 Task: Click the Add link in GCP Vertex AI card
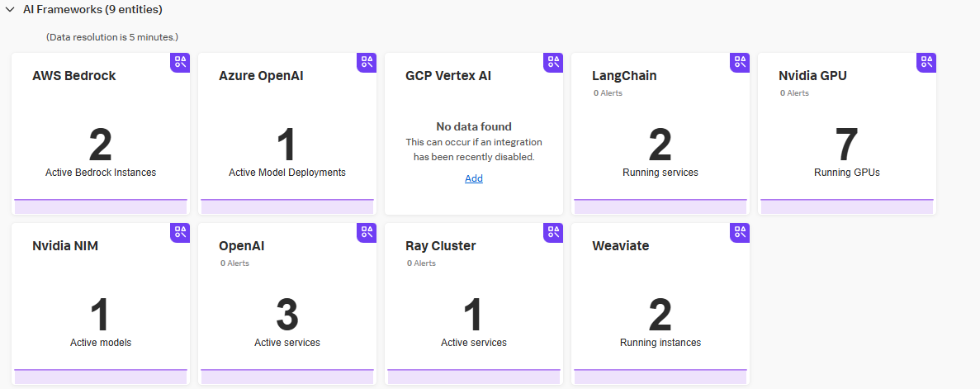(474, 178)
